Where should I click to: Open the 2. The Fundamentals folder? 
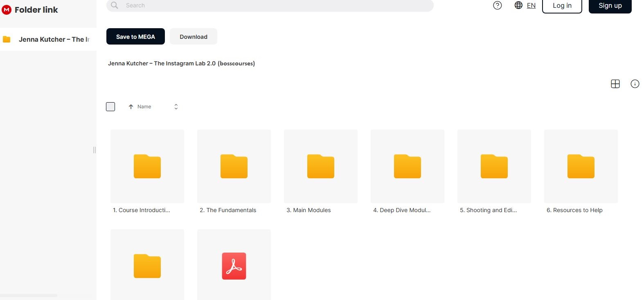(x=234, y=166)
